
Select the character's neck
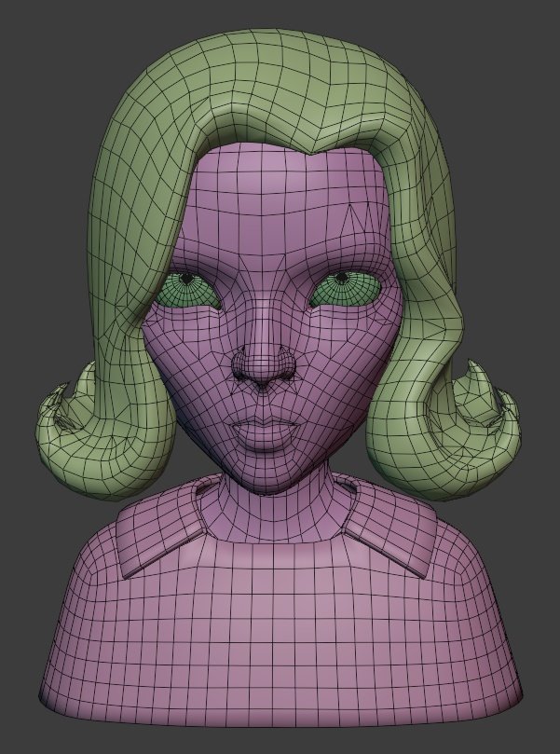[274, 512]
